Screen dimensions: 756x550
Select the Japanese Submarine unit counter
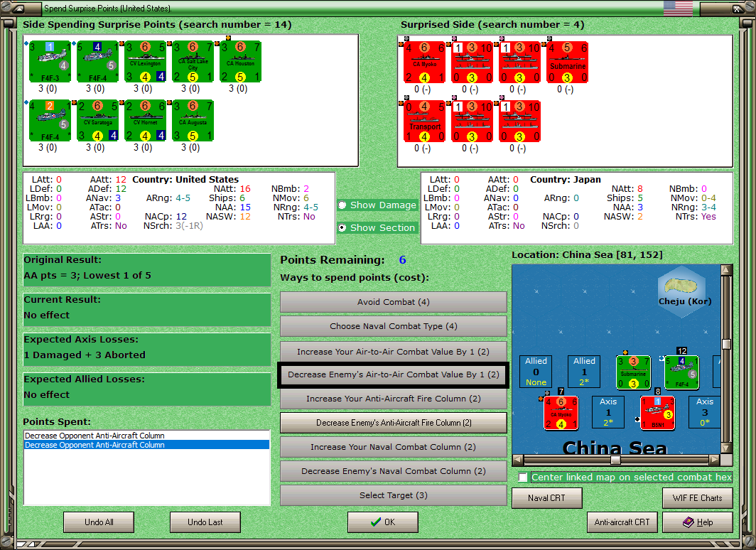coord(568,63)
